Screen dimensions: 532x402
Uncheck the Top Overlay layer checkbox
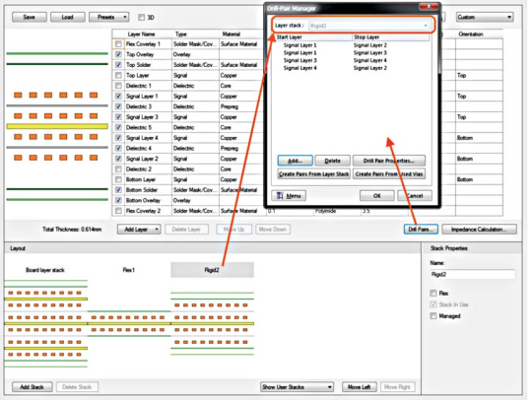coord(118,54)
